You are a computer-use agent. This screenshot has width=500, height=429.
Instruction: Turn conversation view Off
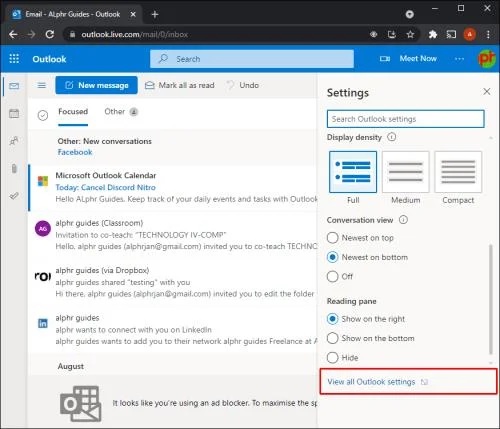(x=332, y=276)
